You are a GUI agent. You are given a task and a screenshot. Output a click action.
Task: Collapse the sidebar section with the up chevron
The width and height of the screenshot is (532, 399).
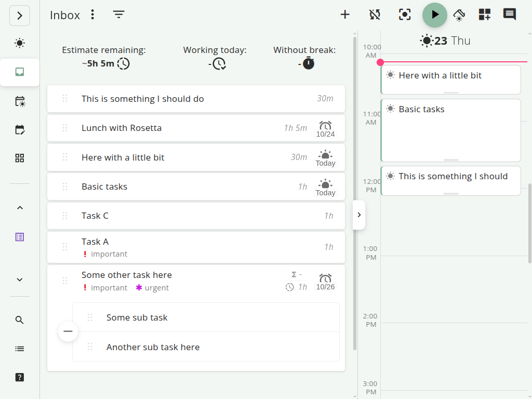(x=19, y=207)
